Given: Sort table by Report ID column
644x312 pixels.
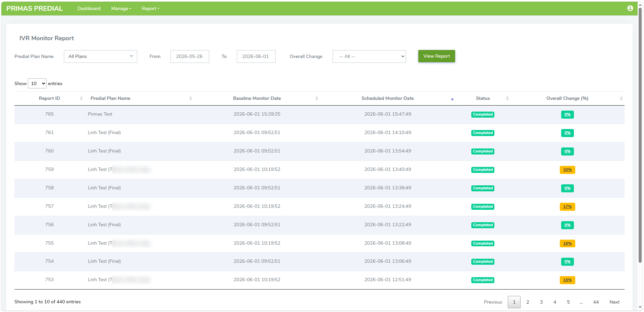Looking at the screenshot, I should (x=49, y=98).
